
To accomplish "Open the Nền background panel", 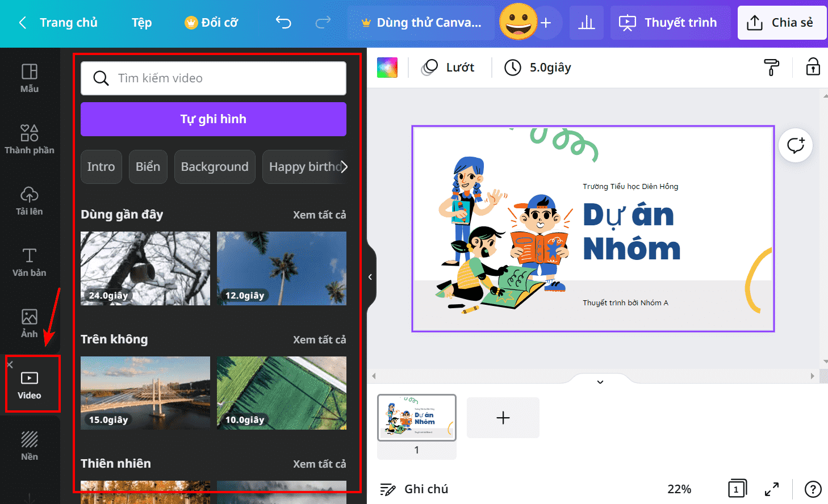I will tap(30, 446).
